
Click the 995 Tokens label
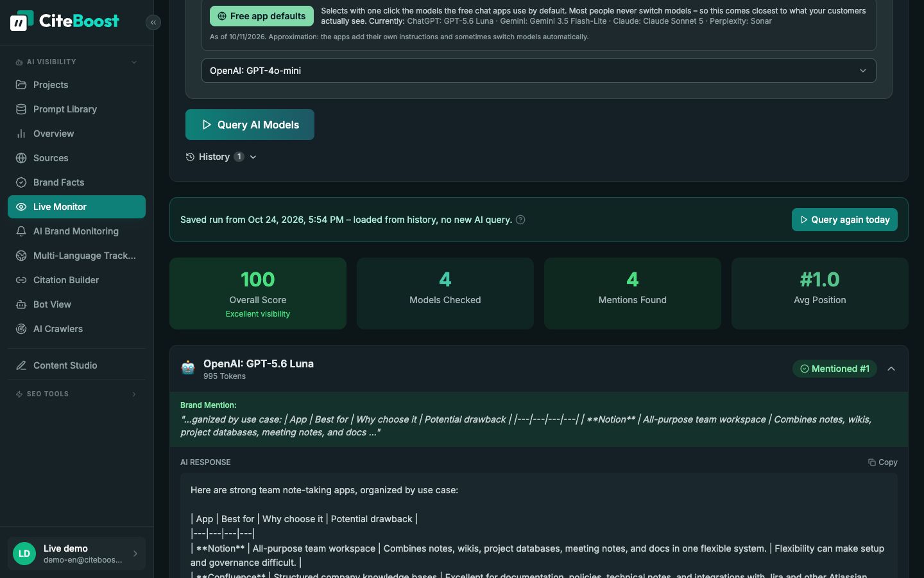[225, 376]
